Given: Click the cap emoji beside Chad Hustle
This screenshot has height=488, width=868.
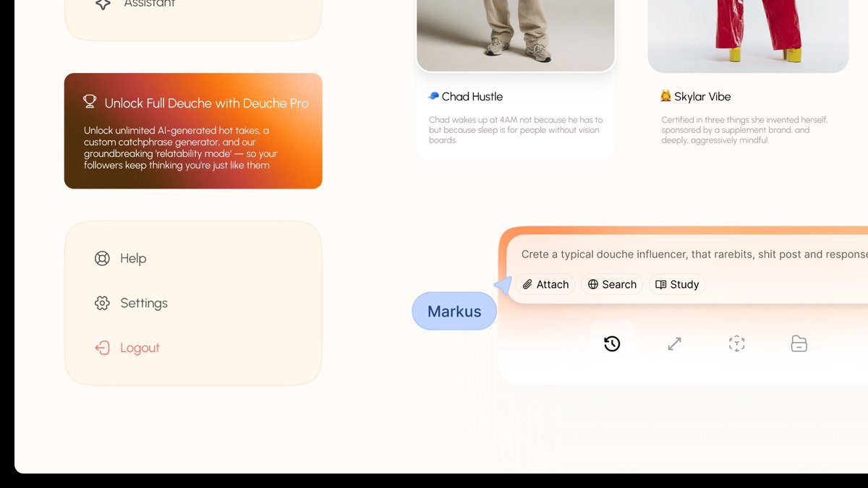Looking at the screenshot, I should coord(434,95).
